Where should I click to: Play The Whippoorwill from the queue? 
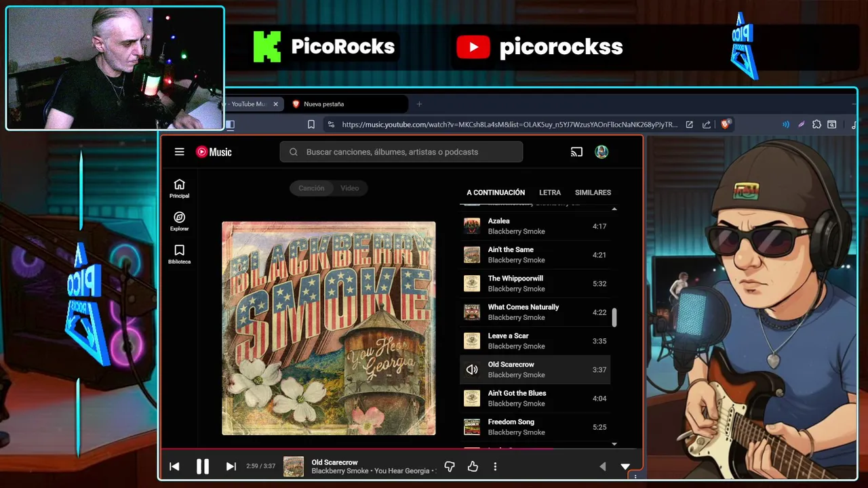coord(535,283)
